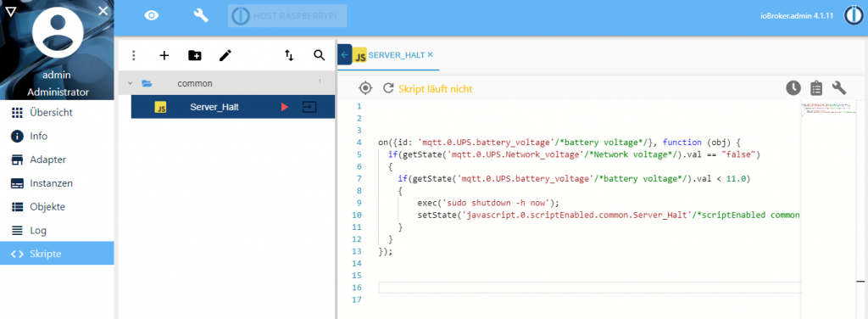This screenshot has width=868, height=319.
Task: Click the clipboard checklist icon
Action: (x=816, y=88)
